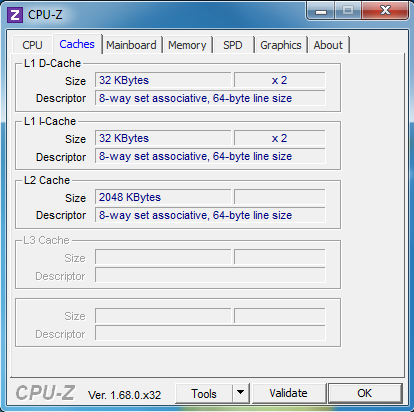Click the CPU-Z window title text
This screenshot has height=412, width=414.
45,15
